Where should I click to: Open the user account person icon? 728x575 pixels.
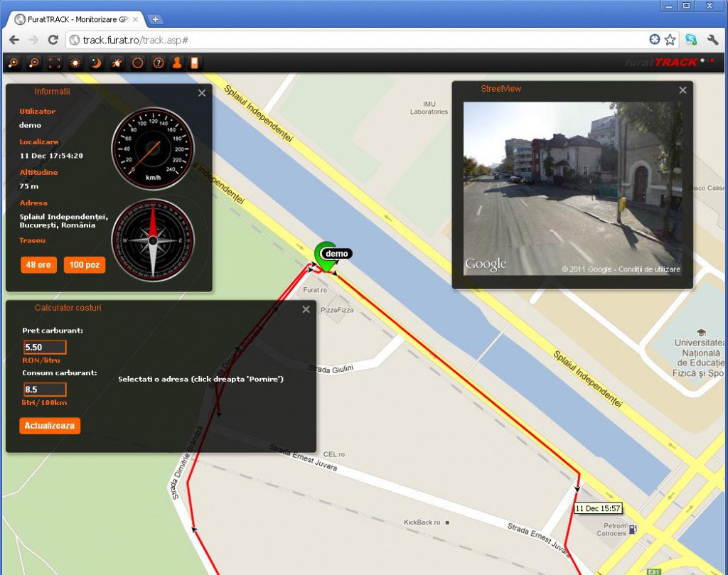coord(177,63)
